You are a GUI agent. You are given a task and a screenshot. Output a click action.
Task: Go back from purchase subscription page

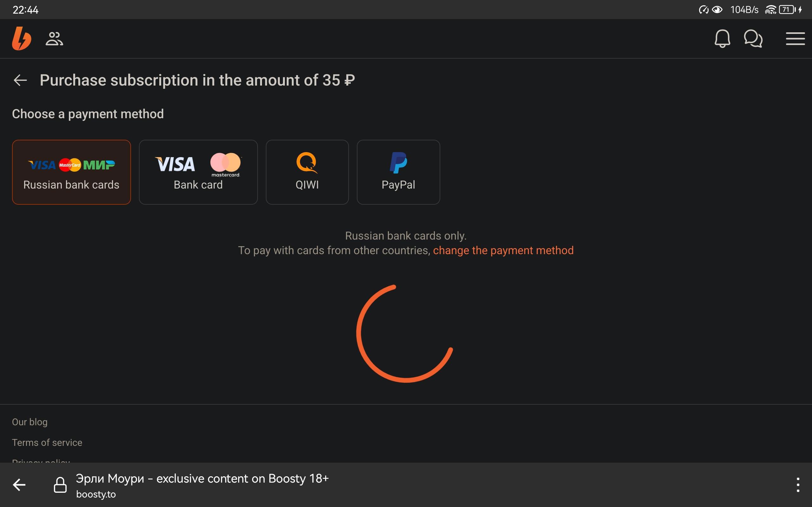click(x=20, y=80)
